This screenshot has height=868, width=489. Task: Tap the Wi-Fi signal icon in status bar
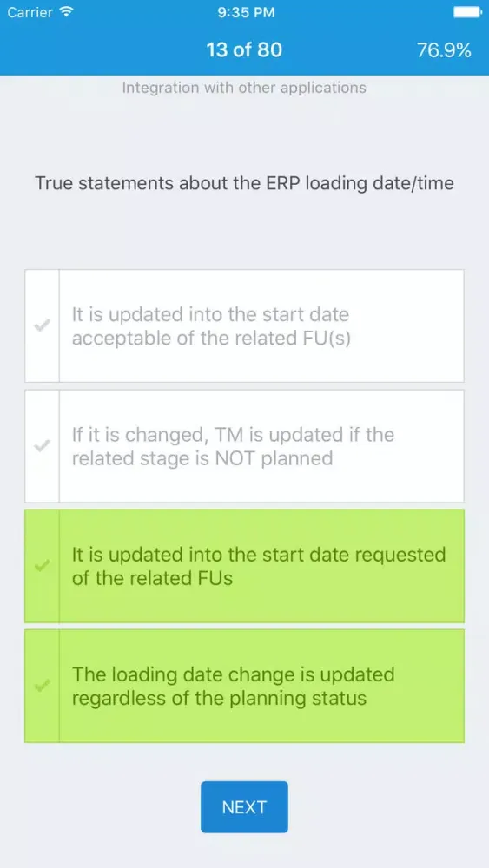(67, 12)
